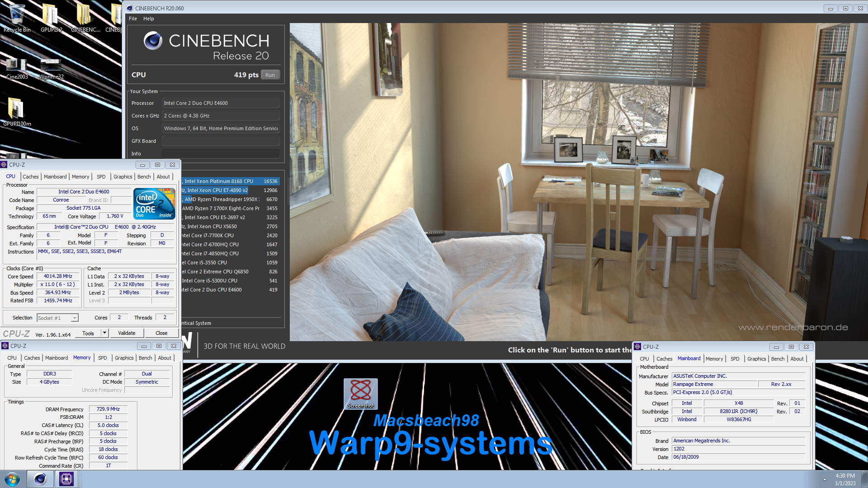Image resolution: width=868 pixels, height=488 pixels.
Task: Click the Core Voltage 1.760 V value
Action: 115,216
